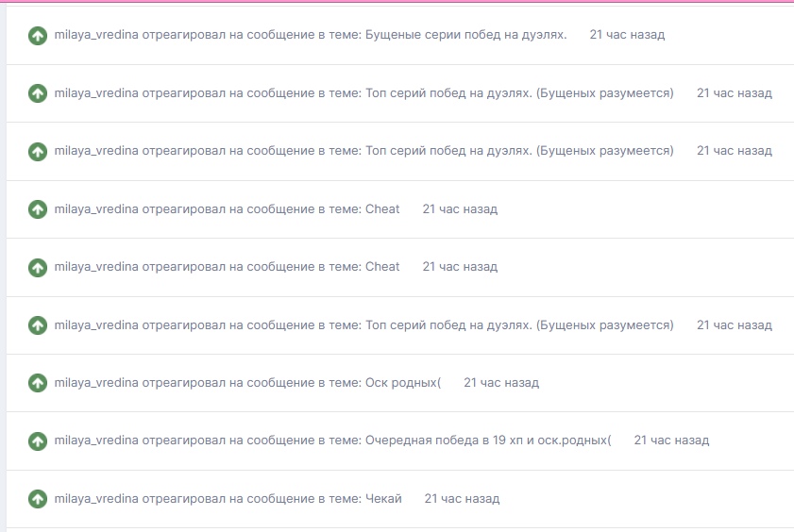794x532 pixels.
Task: Open milaya_vredina profile from first row
Action: (x=96, y=35)
